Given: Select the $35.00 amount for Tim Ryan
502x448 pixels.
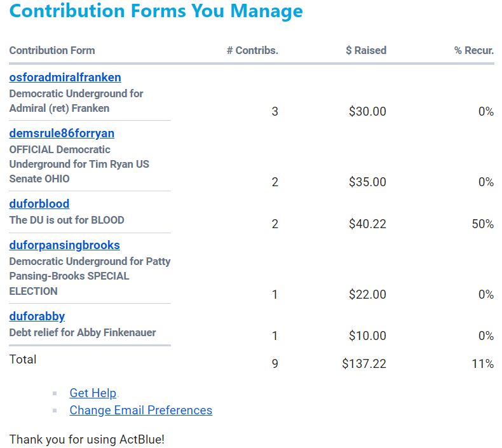Looking at the screenshot, I should (x=367, y=182).
